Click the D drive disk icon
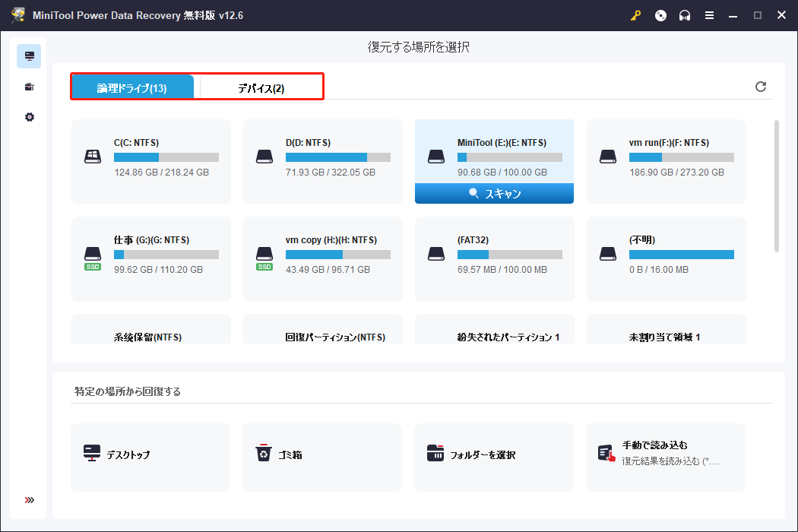798x532 pixels. 264,157
